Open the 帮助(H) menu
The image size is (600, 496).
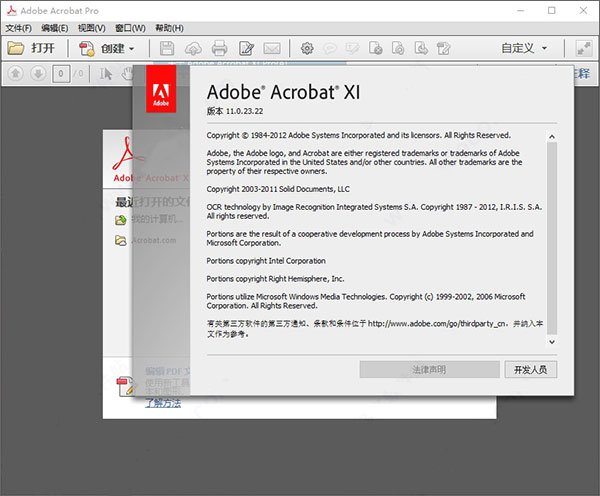click(169, 28)
